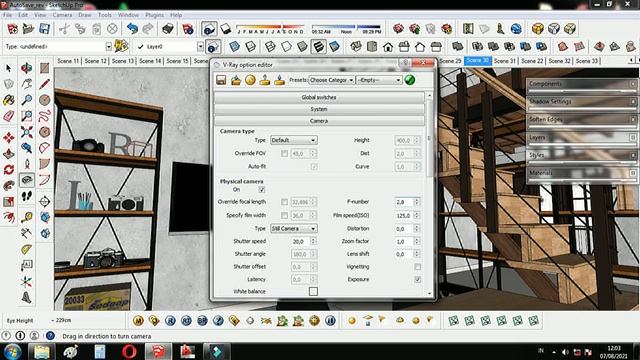
Task: Open the File menu
Action: 7,15
